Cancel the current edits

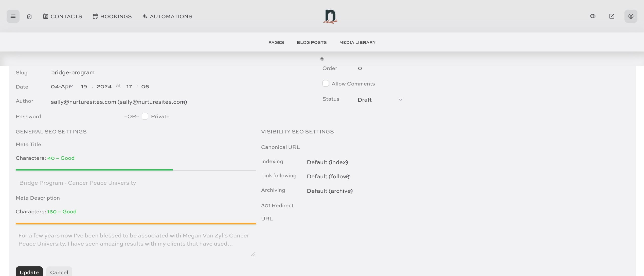coord(59,272)
